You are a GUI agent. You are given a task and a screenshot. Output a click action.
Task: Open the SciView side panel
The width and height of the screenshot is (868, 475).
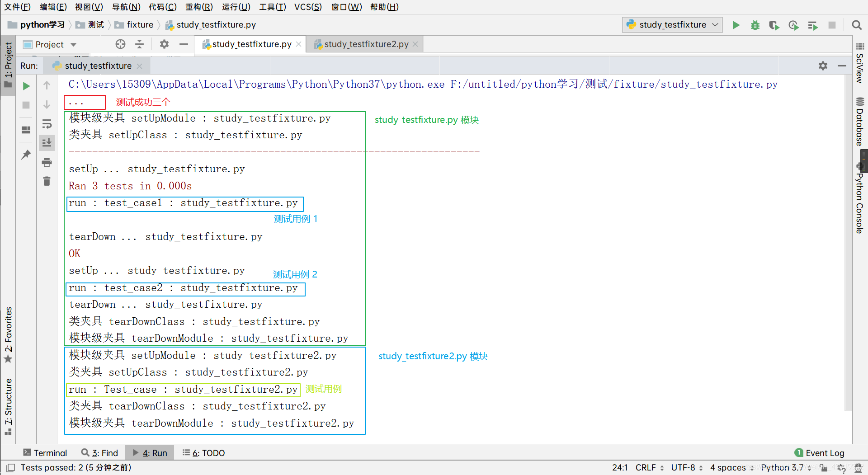coord(860,63)
